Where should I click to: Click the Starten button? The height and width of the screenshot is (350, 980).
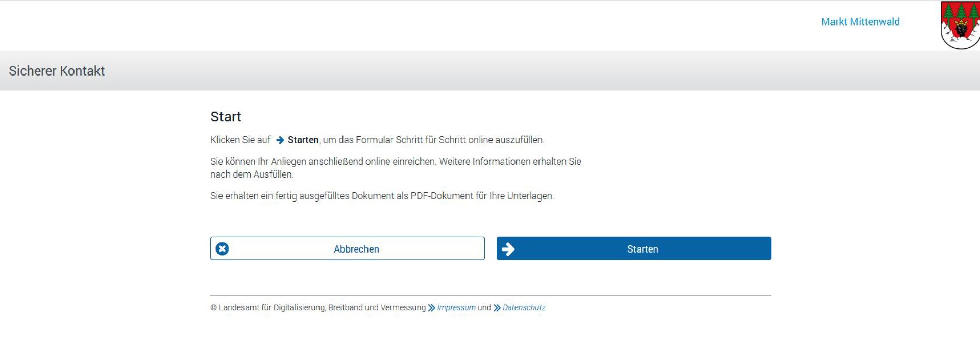point(633,248)
